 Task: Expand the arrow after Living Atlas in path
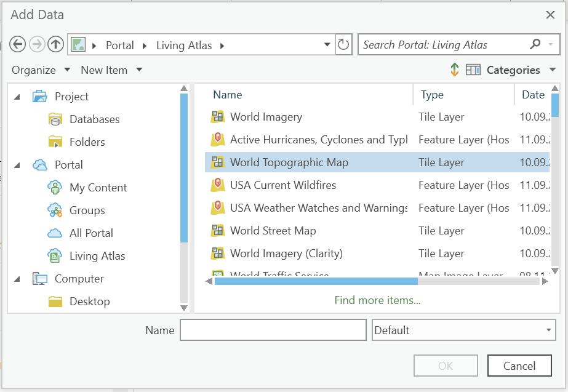(222, 46)
